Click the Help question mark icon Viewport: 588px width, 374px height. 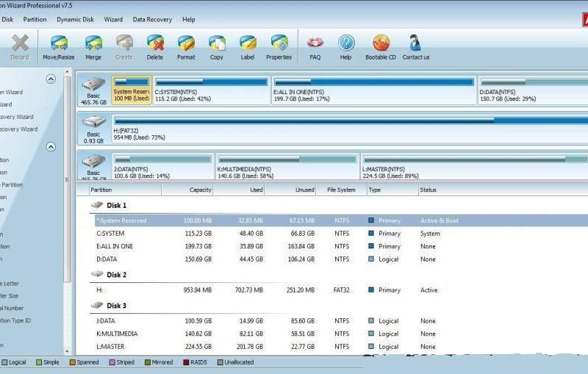[x=345, y=43]
